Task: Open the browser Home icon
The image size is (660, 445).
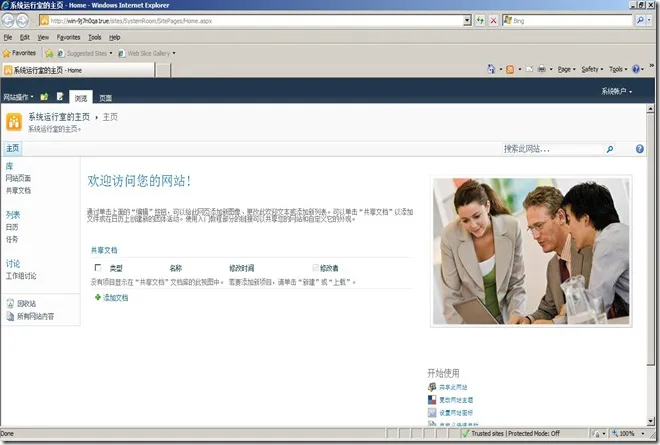Action: coord(491,69)
